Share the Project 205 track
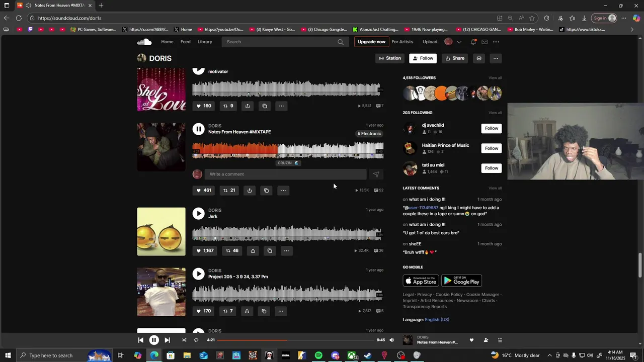 click(247, 311)
